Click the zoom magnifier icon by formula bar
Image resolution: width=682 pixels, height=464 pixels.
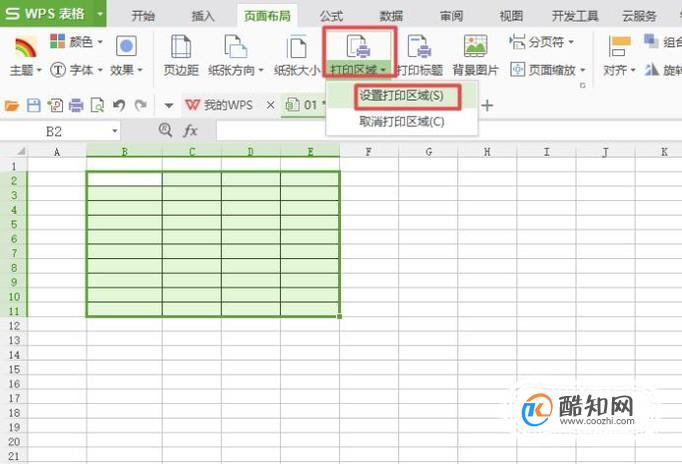165,130
